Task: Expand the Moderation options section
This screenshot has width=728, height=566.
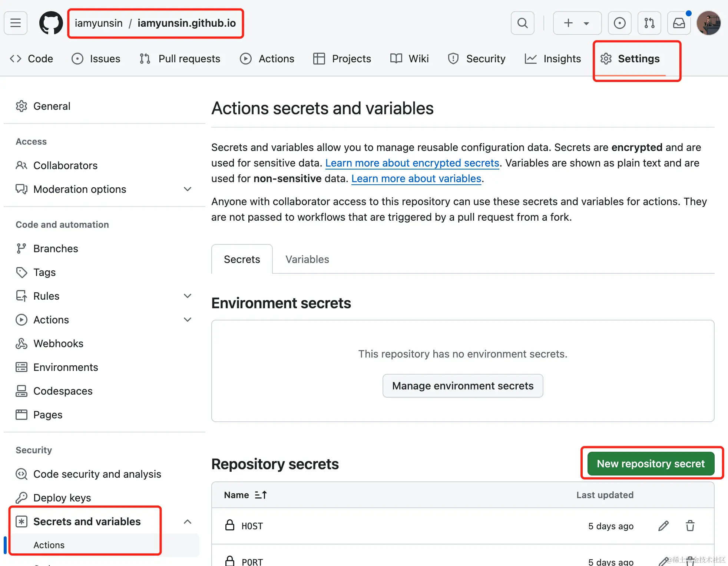Action: tap(188, 189)
